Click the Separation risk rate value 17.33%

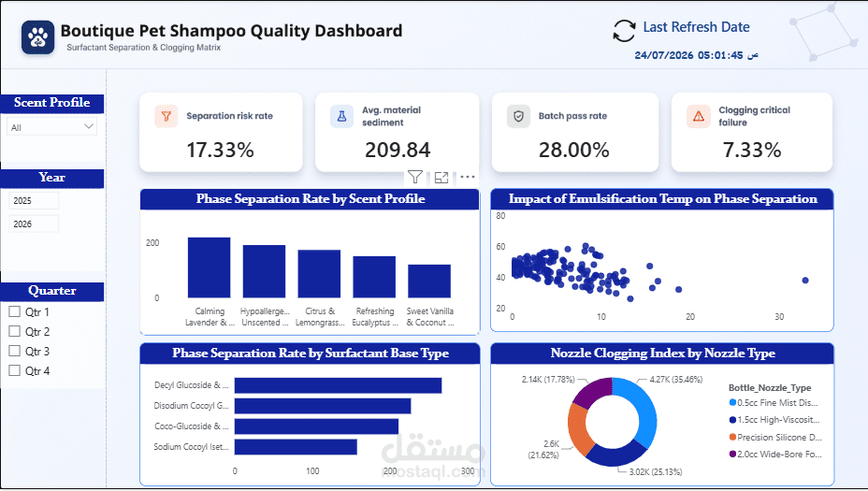coord(220,150)
